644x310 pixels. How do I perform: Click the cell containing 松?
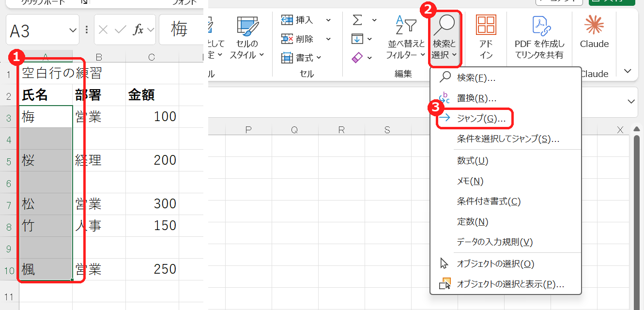(x=46, y=204)
